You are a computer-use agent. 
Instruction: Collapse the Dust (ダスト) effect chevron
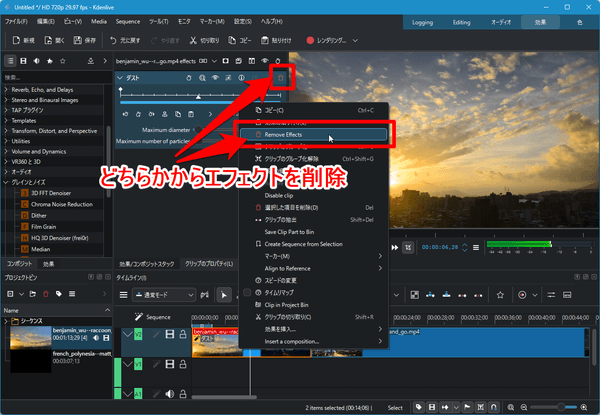click(x=121, y=78)
